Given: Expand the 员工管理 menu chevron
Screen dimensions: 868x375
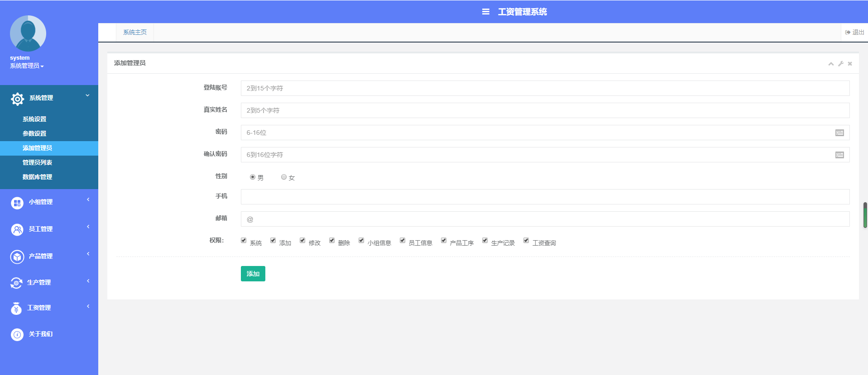Looking at the screenshot, I should [88, 227].
